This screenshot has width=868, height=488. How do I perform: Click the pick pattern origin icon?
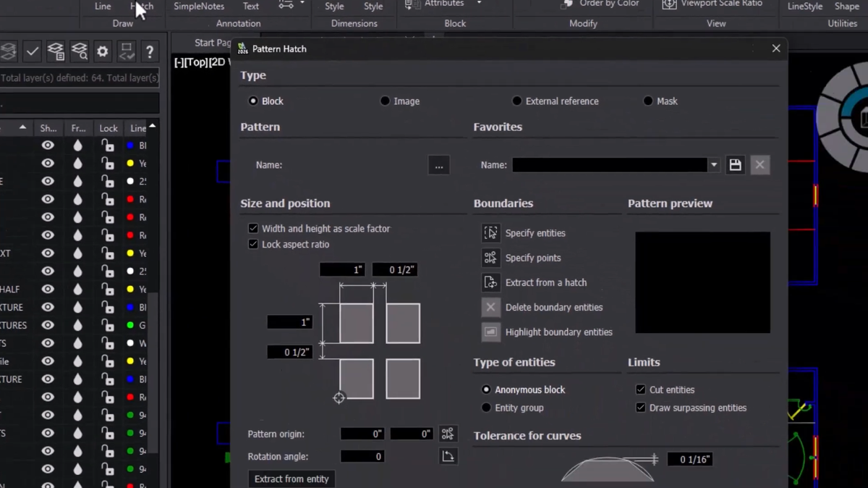(x=448, y=434)
